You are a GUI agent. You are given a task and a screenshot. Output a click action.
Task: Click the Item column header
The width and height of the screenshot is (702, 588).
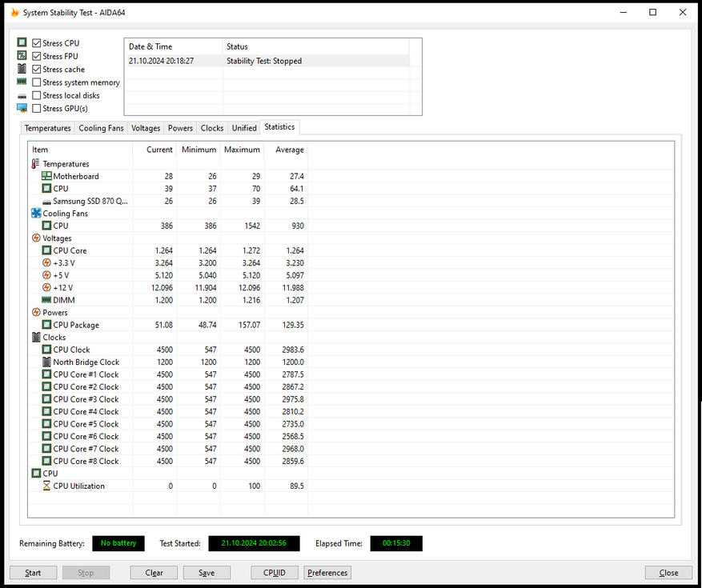click(x=81, y=150)
